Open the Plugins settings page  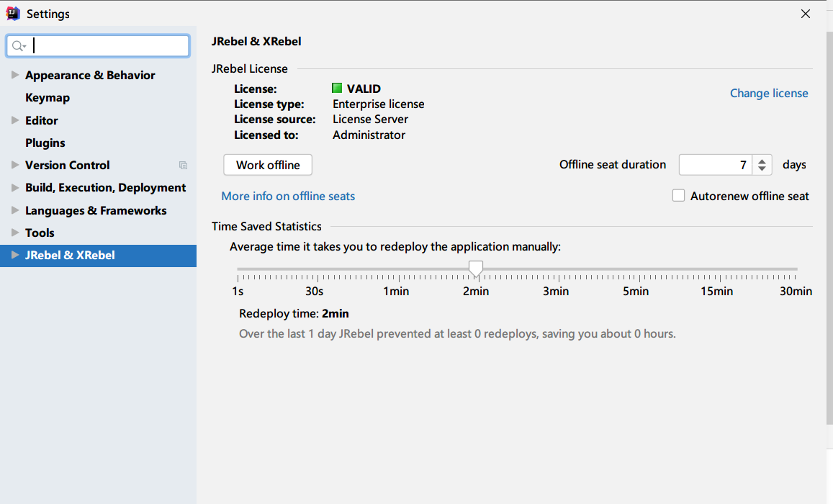45,143
